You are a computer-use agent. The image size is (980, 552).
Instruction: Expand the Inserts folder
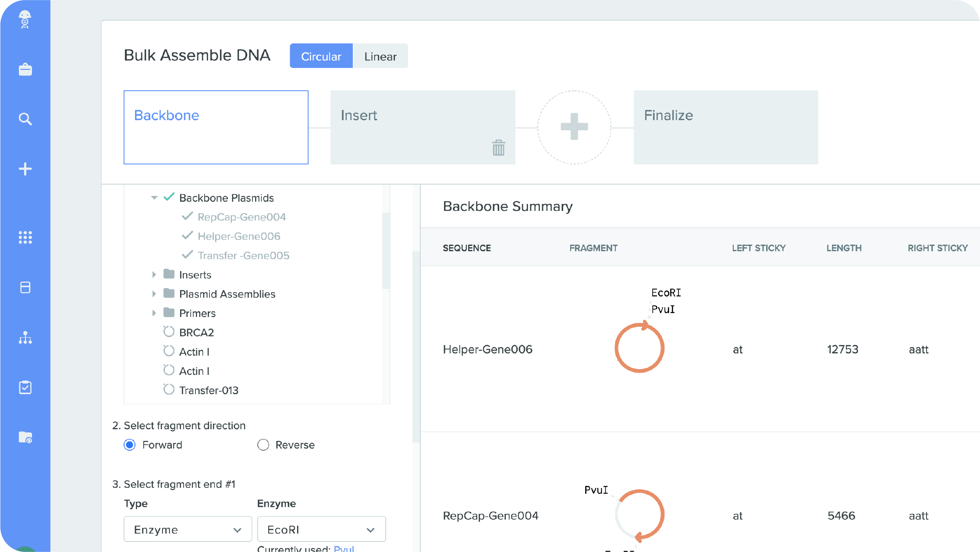coord(154,275)
